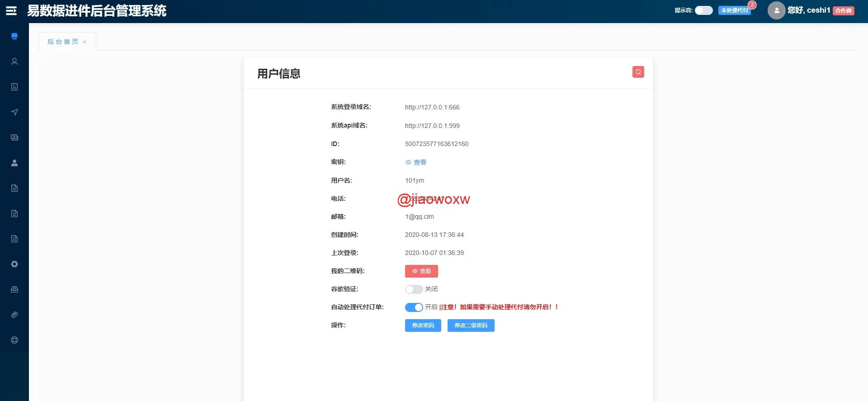Open document icon directly above the gear icon

(x=14, y=239)
